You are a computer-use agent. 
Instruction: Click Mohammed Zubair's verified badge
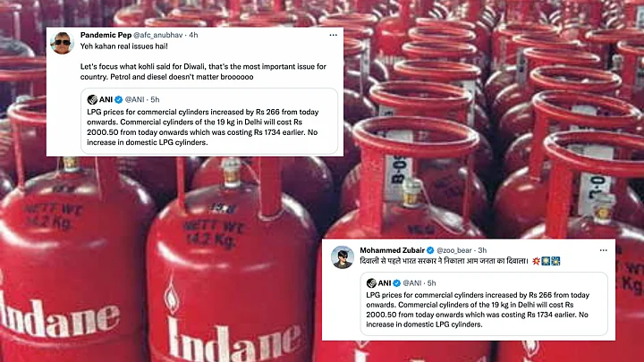[430, 250]
